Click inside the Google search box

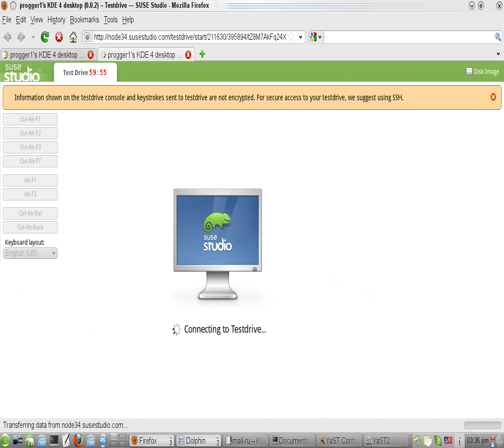pyautogui.click(x=409, y=37)
